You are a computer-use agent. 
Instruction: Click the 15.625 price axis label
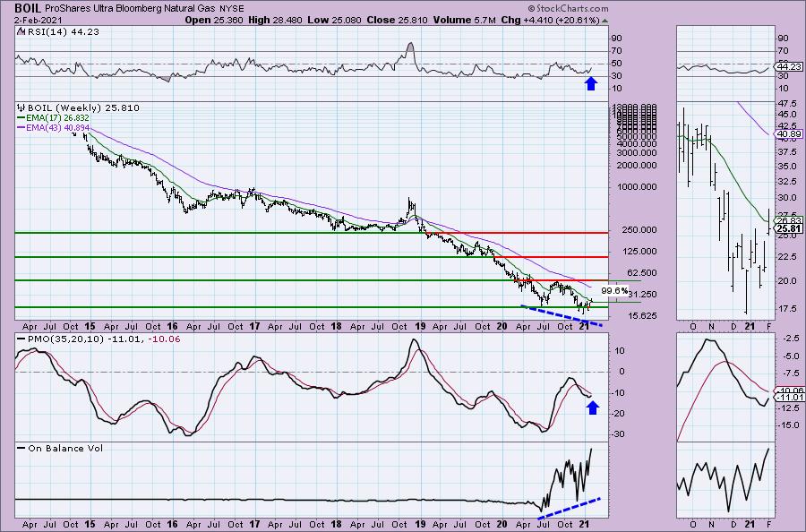pyautogui.click(x=641, y=315)
